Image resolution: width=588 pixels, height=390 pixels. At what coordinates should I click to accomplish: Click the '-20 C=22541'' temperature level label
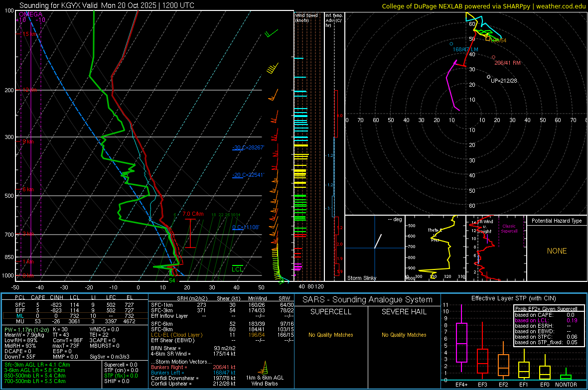(x=248, y=175)
